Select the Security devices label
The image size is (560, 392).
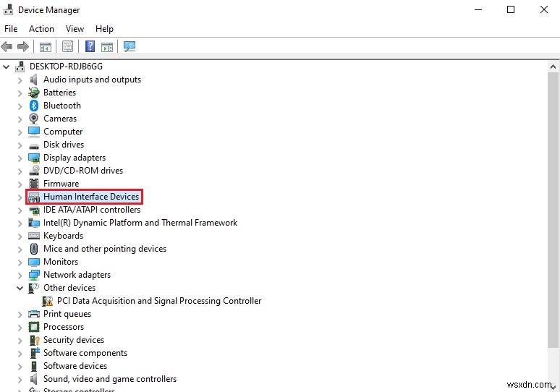click(x=74, y=340)
